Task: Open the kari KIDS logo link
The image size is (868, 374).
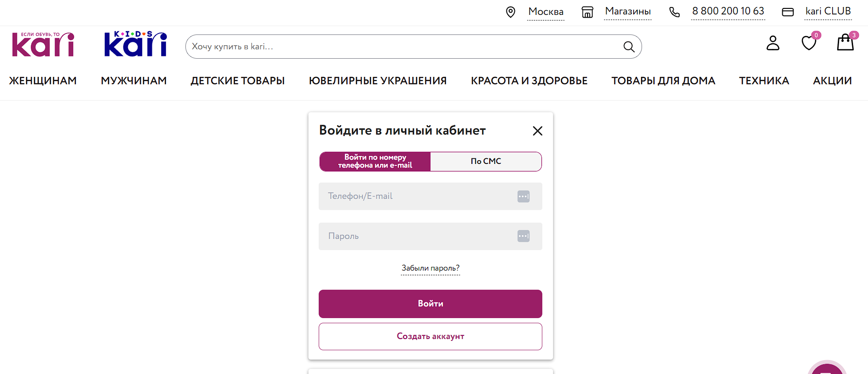Action: coord(135,45)
